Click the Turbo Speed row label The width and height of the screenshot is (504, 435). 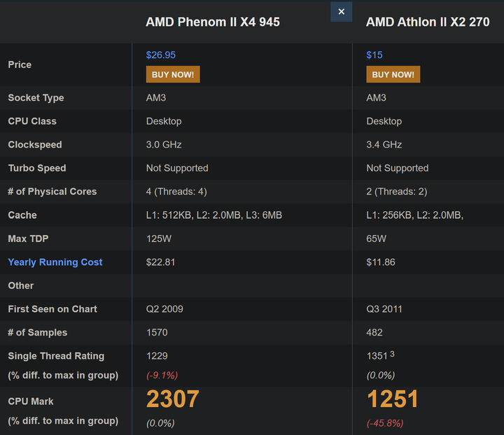pos(37,169)
